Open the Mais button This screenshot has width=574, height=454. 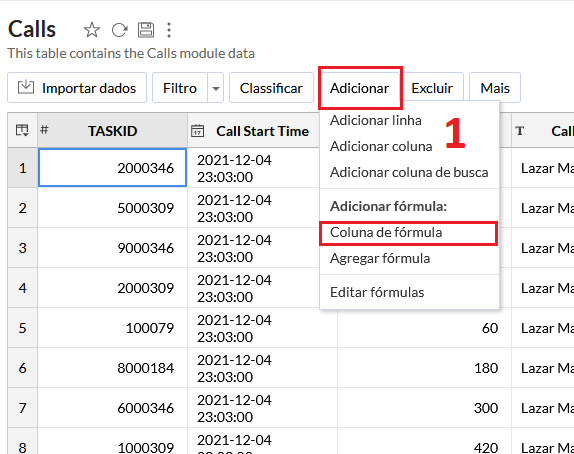tap(495, 88)
